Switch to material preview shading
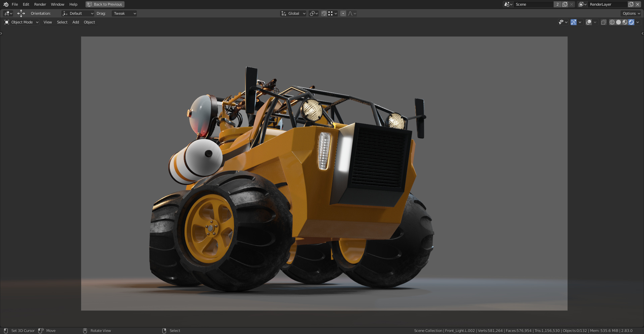 coord(625,22)
